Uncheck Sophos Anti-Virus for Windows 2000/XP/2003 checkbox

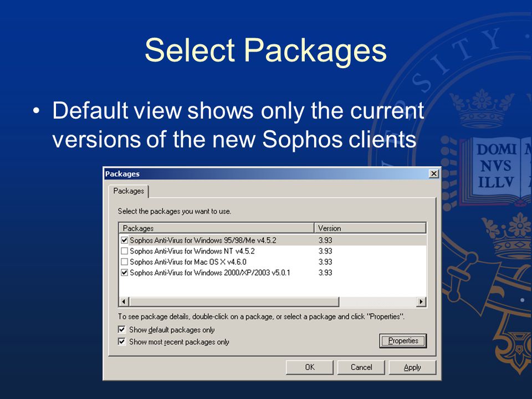(124, 273)
